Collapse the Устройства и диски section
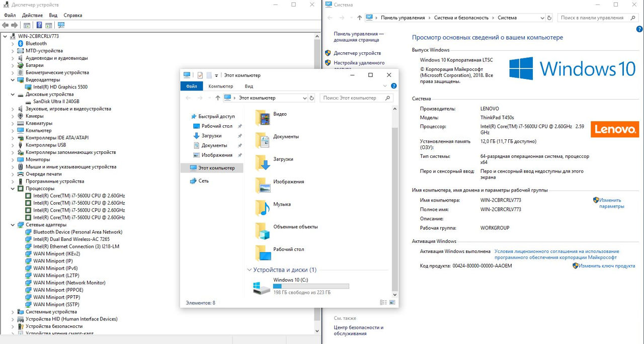The width and height of the screenshot is (644, 344). click(x=249, y=270)
